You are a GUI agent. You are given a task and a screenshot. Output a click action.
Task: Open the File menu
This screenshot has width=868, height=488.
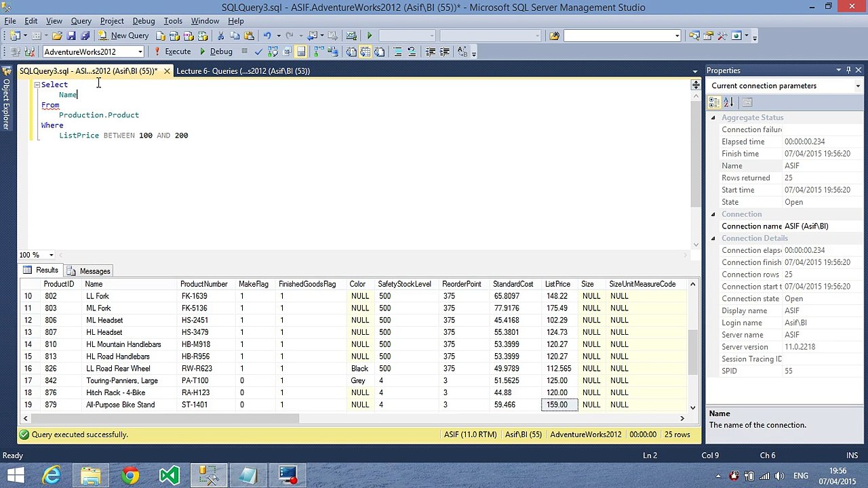tap(10, 21)
